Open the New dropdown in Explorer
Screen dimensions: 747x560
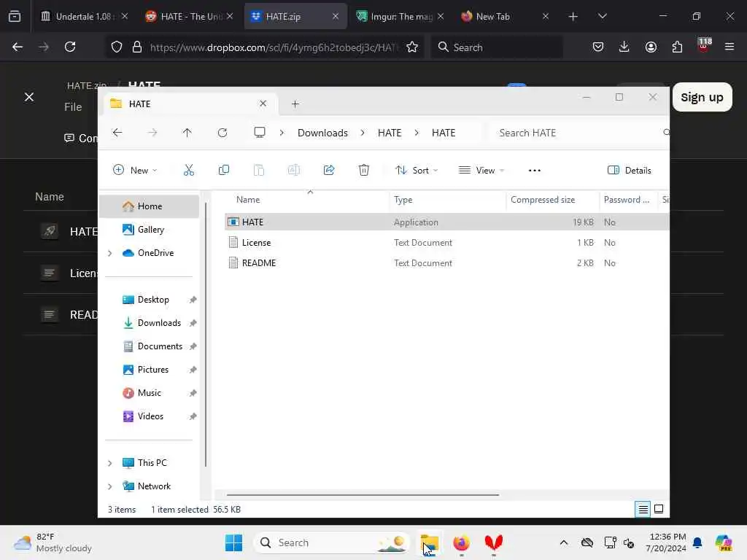click(135, 170)
